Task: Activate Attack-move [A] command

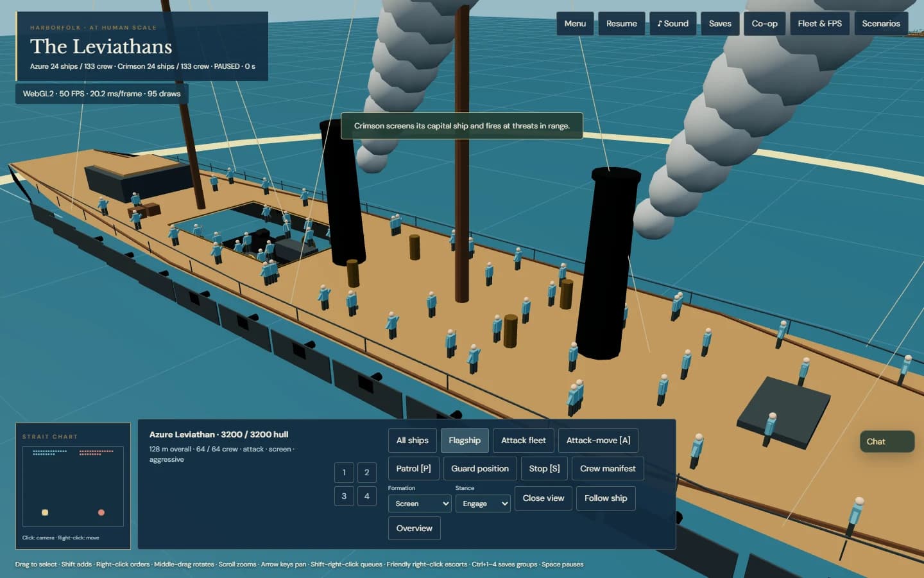Action: tap(598, 441)
